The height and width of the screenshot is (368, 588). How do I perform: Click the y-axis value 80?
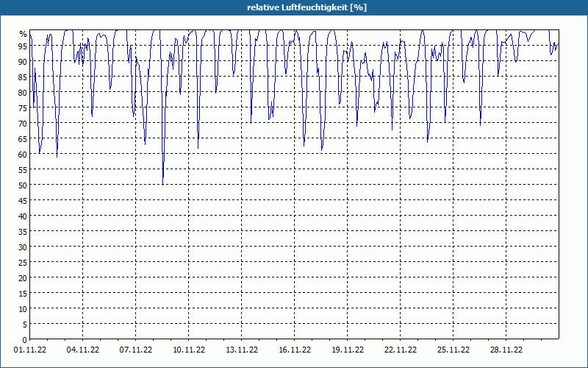pos(23,93)
